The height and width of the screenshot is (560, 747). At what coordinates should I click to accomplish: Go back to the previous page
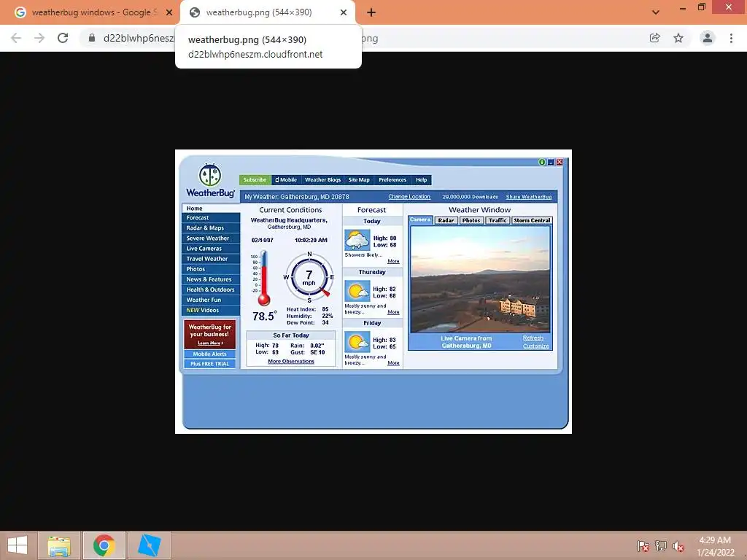click(16, 38)
